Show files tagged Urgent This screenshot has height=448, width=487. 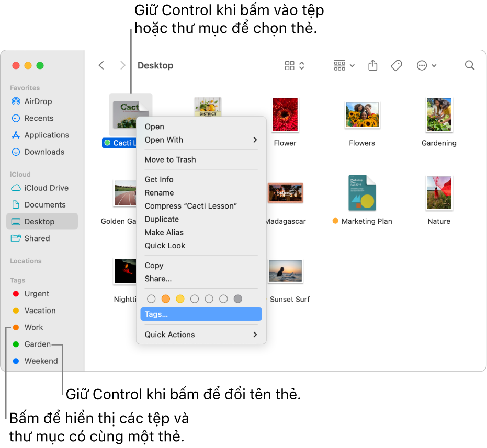(x=42, y=294)
